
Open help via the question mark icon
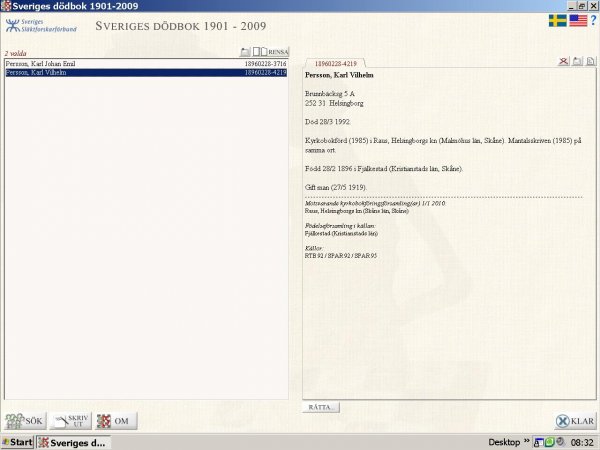593,20
